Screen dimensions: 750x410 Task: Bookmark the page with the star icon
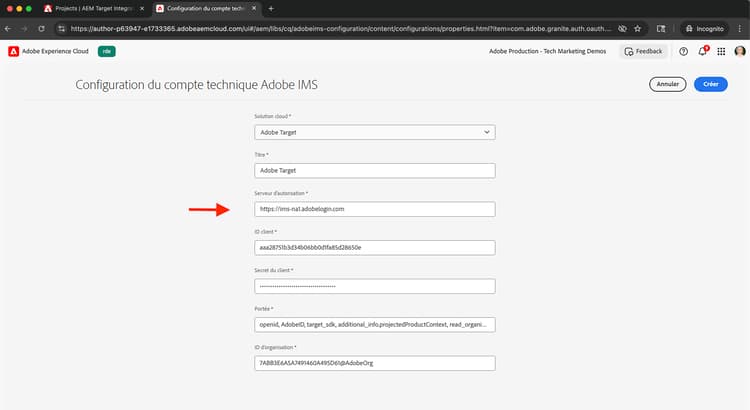[638, 29]
